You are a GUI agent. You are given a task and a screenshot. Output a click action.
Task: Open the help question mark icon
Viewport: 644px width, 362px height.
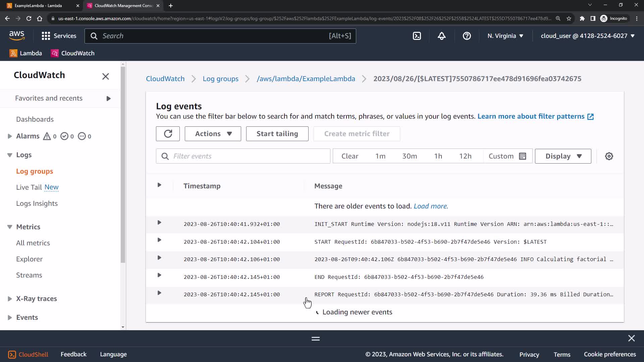coord(467,36)
